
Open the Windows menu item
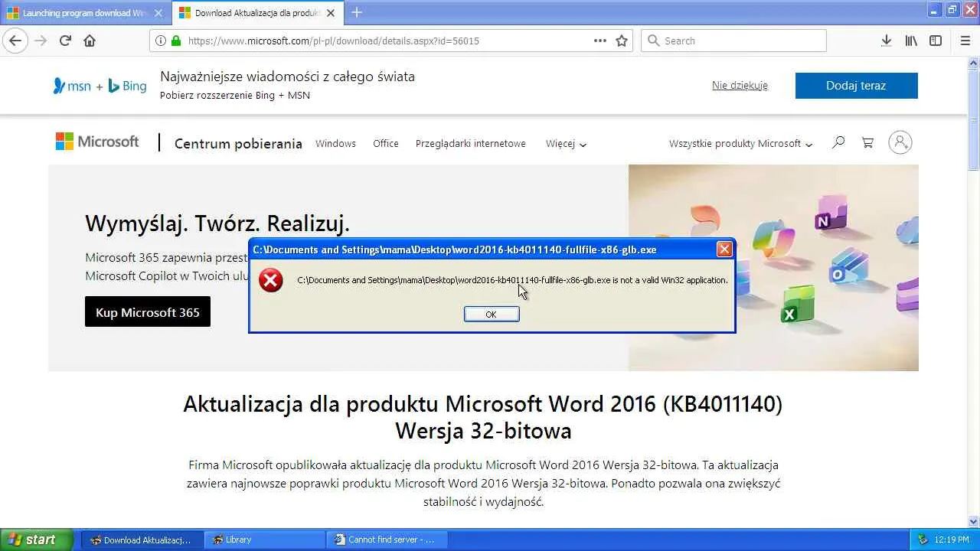[335, 143]
